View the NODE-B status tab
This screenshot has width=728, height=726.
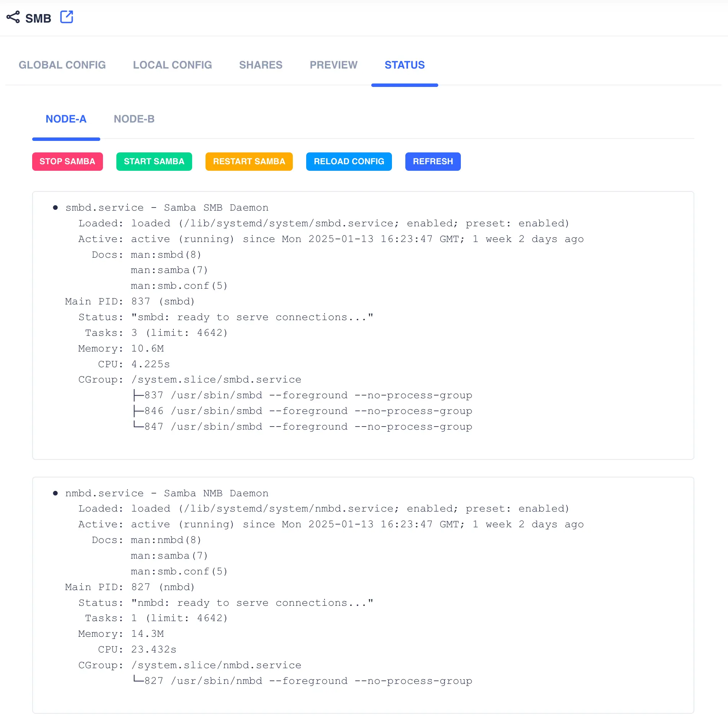(134, 119)
